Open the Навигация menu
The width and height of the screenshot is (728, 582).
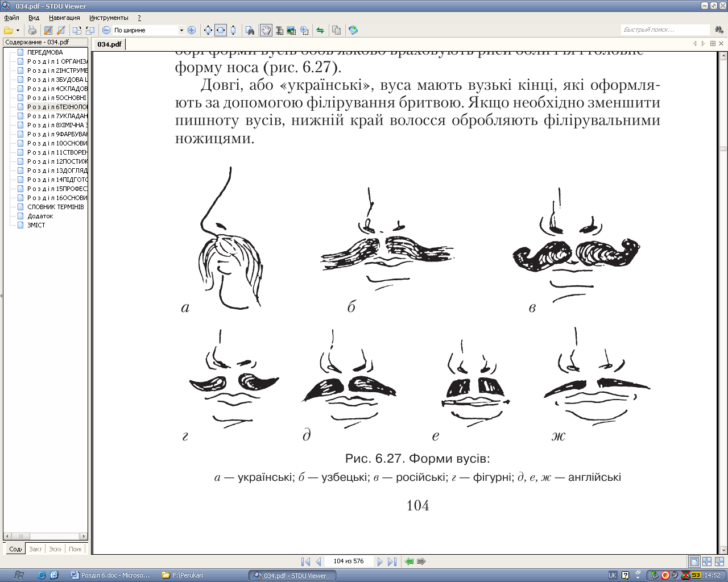coord(64,18)
